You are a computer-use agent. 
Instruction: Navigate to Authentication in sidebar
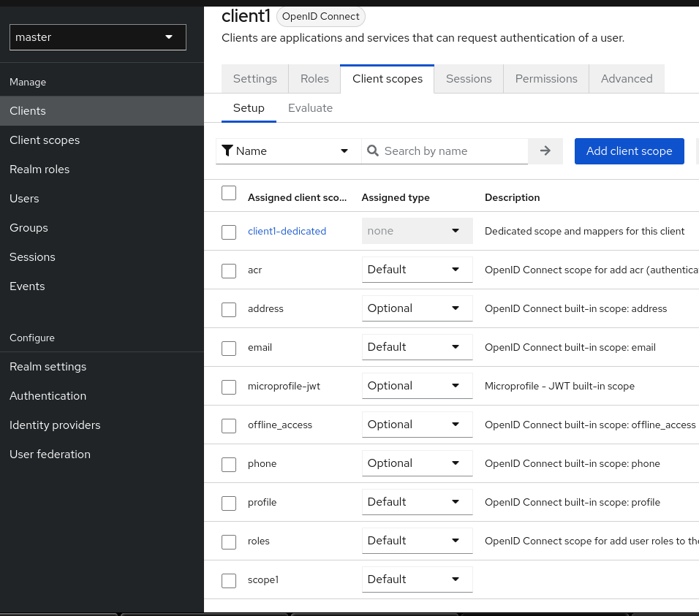click(102, 396)
